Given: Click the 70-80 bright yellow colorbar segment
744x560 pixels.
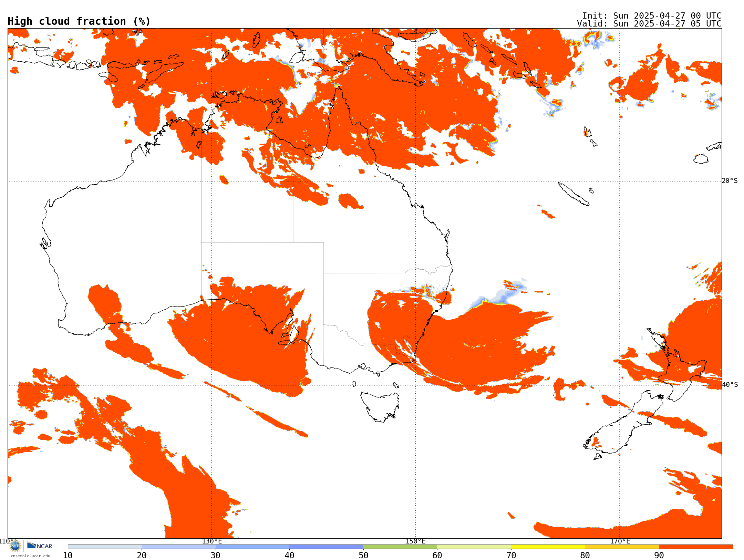Looking at the screenshot, I should 548,547.
